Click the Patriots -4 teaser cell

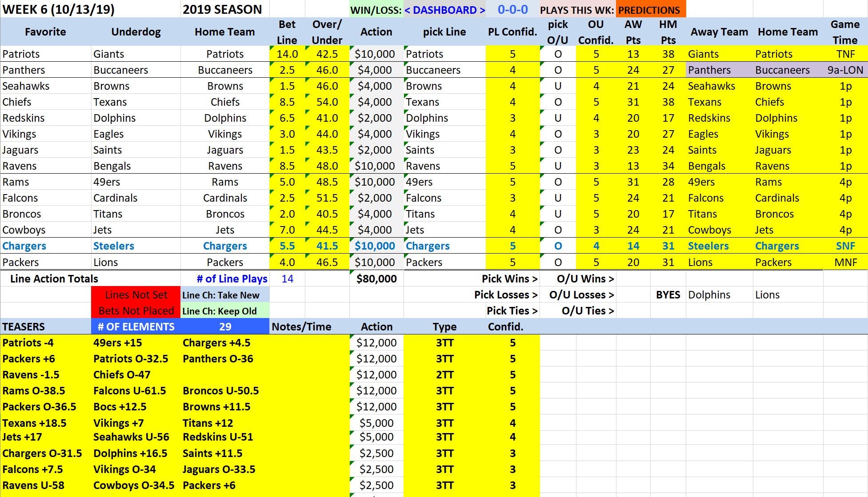46,342
